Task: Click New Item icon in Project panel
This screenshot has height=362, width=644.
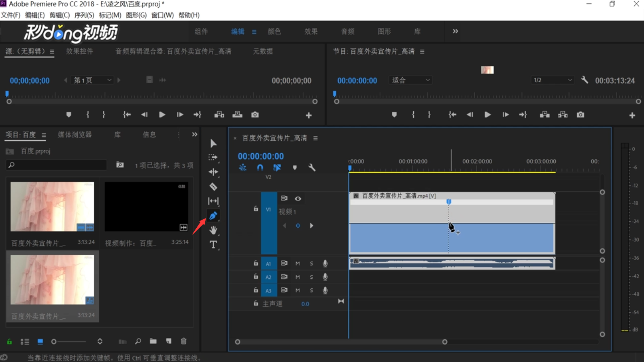Action: (x=168, y=341)
